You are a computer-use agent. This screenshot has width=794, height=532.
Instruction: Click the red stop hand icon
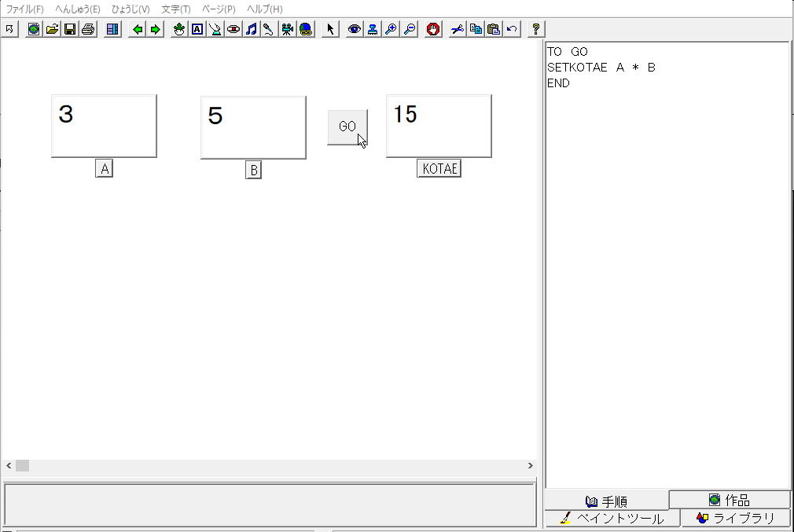pyautogui.click(x=432, y=29)
